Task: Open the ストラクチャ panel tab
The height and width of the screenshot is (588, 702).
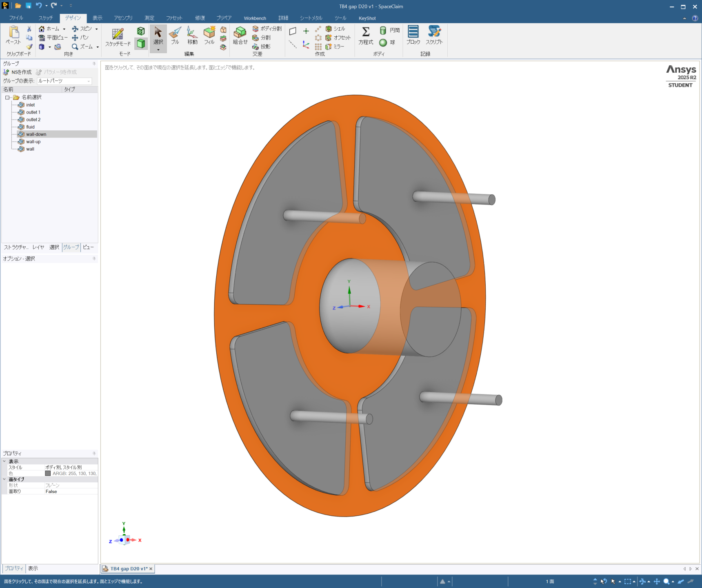Action: [x=16, y=247]
